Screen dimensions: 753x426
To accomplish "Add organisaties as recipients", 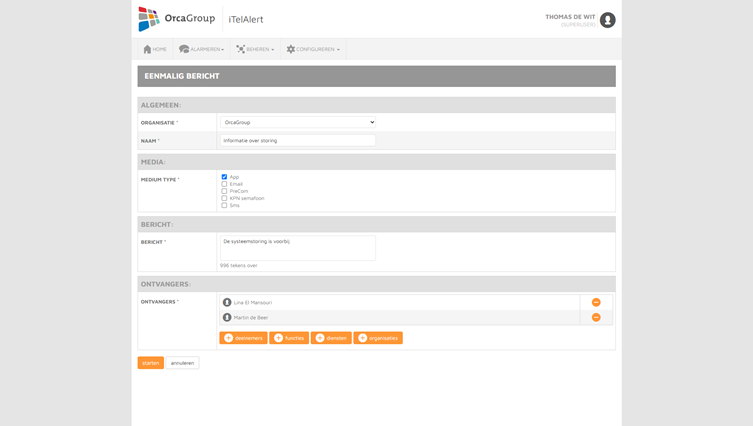I will [378, 338].
